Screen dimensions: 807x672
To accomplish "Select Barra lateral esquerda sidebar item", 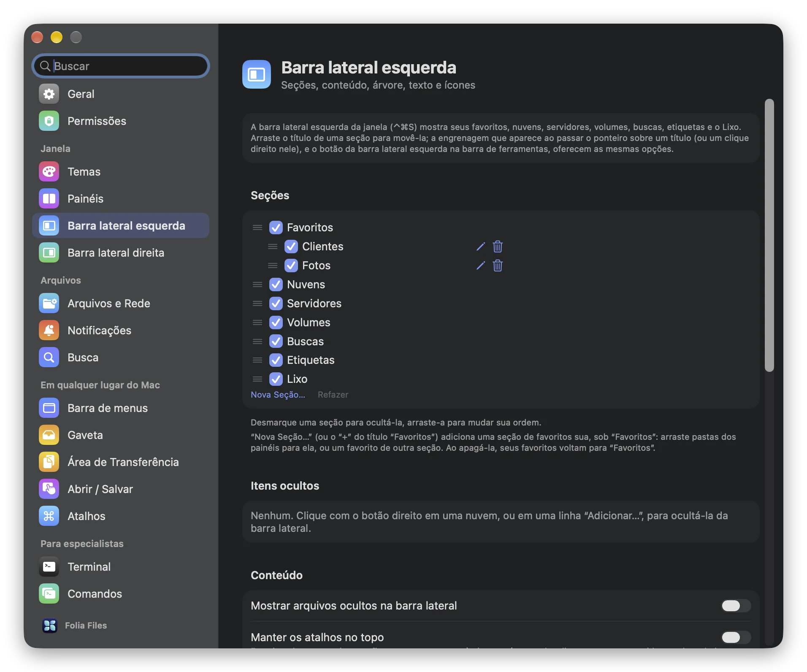I will 121,225.
